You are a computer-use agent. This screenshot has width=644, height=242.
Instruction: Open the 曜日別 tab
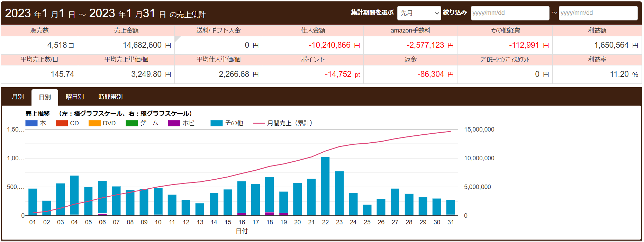pyautogui.click(x=75, y=97)
